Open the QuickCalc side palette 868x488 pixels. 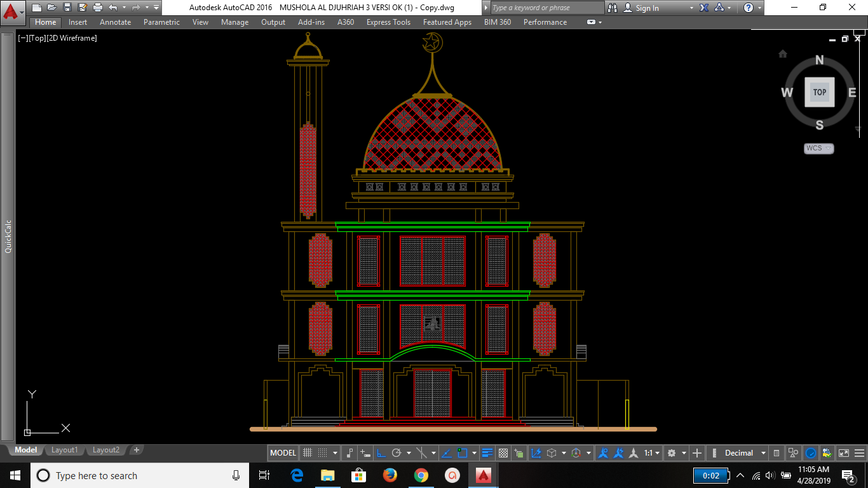click(8, 236)
